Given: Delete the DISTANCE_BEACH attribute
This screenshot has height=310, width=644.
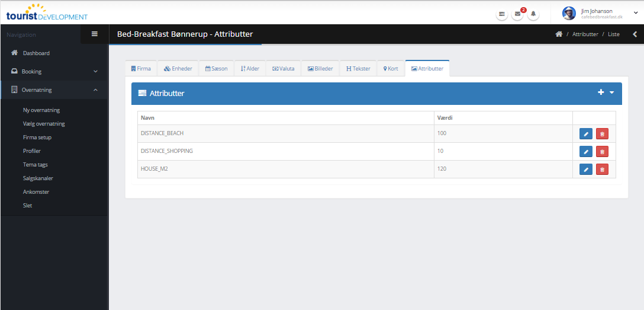Looking at the screenshot, I should tap(602, 134).
